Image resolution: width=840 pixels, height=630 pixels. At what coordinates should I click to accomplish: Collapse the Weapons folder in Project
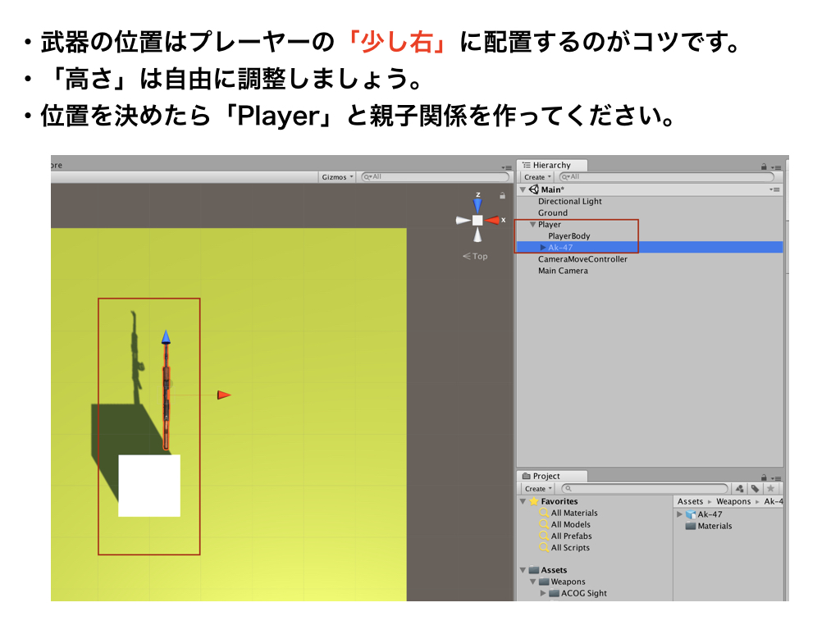point(533,582)
